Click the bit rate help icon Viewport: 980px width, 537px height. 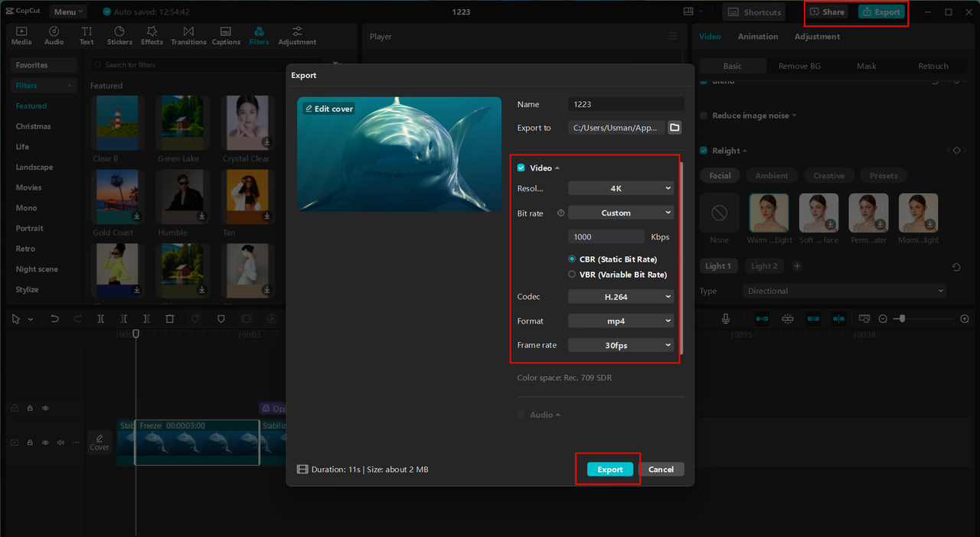coord(561,213)
